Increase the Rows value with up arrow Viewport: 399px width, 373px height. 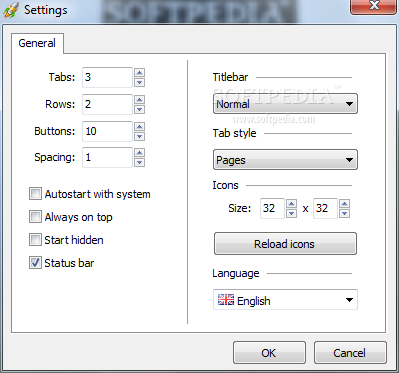139,99
